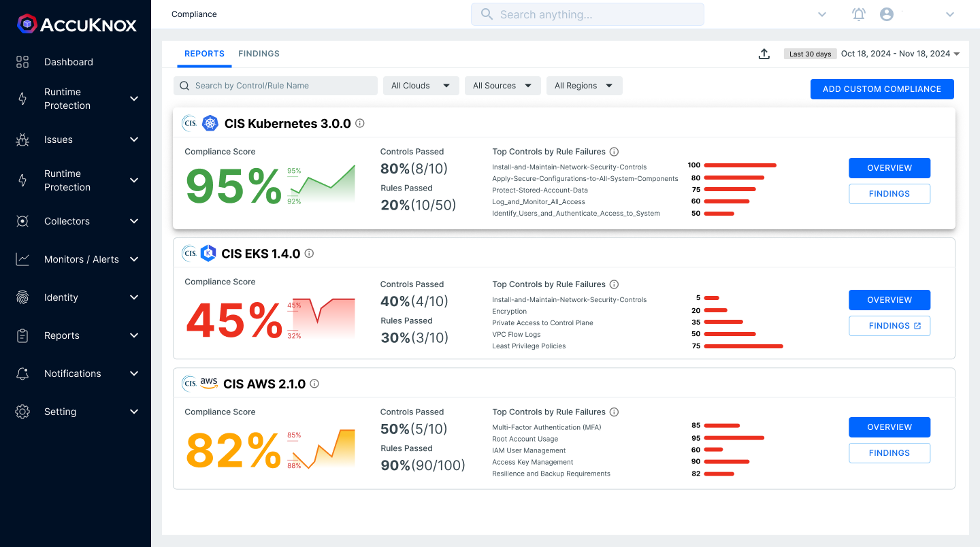Open OVERVIEW for CIS EKS 1.4.0
Screen dimensions: 980x547
pos(889,300)
